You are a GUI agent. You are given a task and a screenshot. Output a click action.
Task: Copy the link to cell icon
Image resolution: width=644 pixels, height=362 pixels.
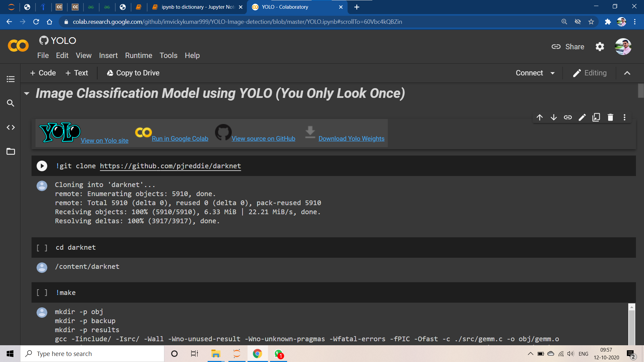tap(568, 117)
